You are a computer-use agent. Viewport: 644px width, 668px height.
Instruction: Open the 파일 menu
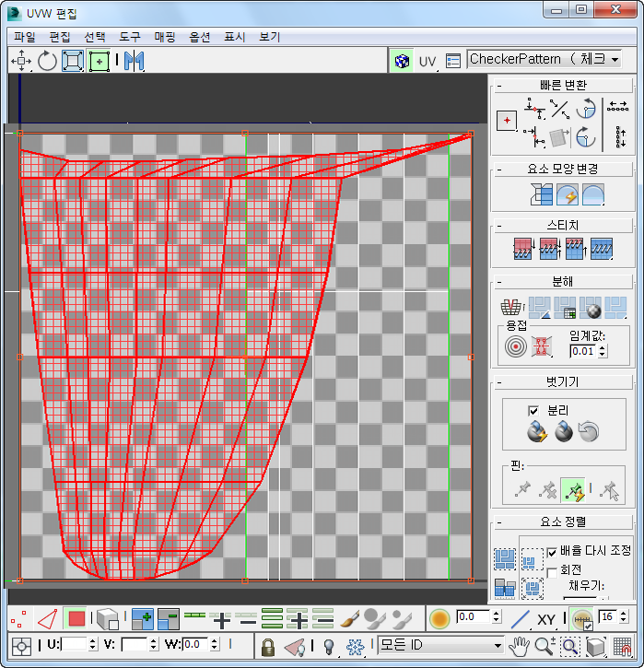click(24, 37)
